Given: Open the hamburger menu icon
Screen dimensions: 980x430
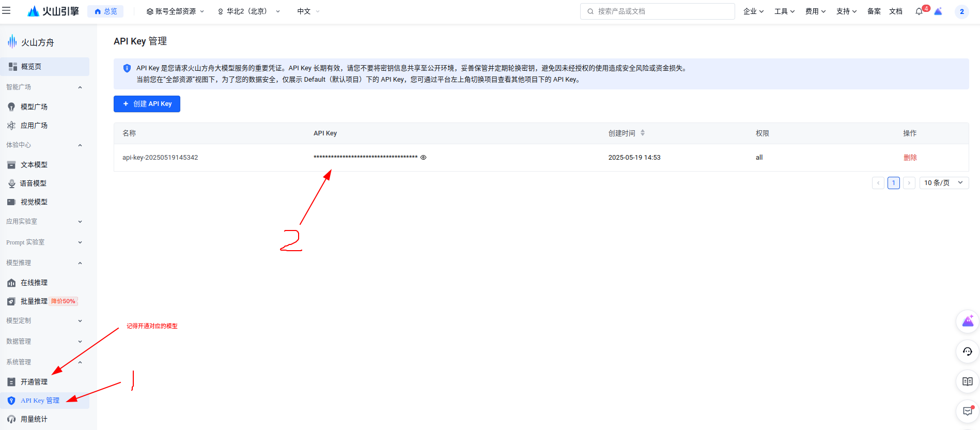Looking at the screenshot, I should (x=6, y=11).
